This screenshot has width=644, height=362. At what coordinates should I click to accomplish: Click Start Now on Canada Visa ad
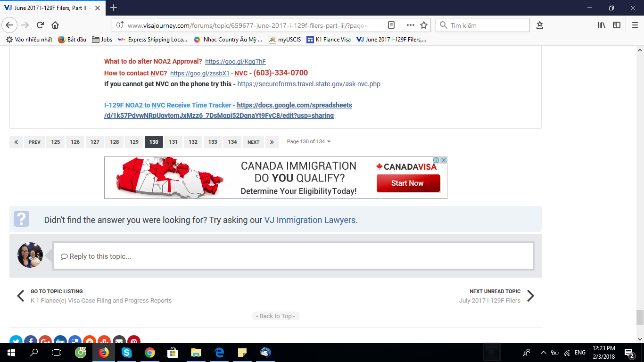tap(408, 183)
